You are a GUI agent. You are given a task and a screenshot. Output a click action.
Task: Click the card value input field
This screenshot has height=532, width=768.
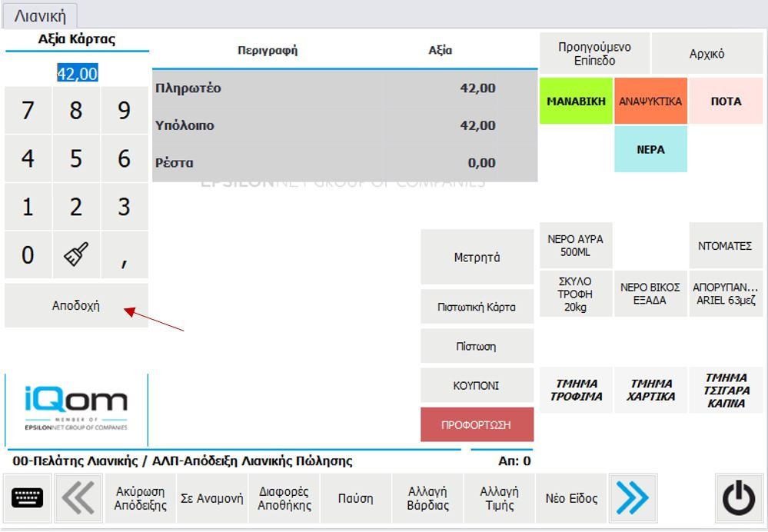point(77,74)
